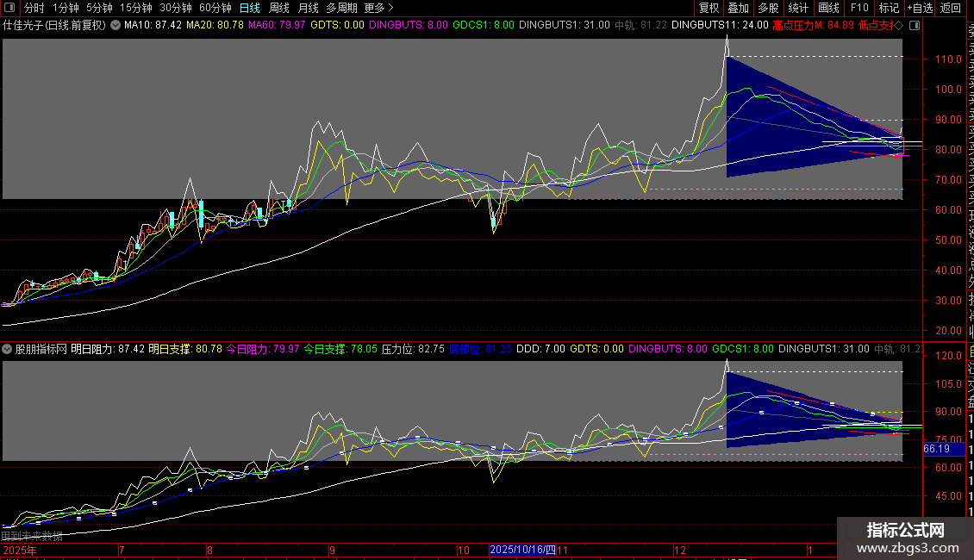Click the 压力位: 82.75 label
974x560 pixels.
[x=413, y=349]
